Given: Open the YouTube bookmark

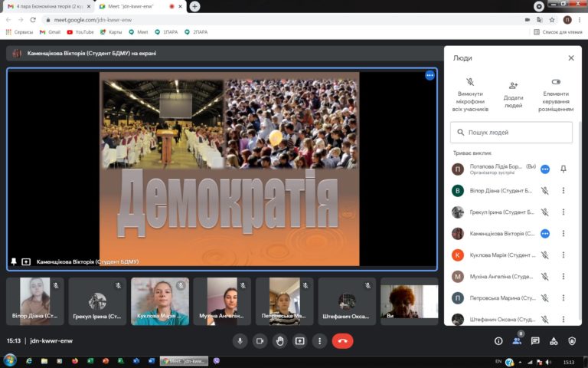Looking at the screenshot, I should coord(80,32).
